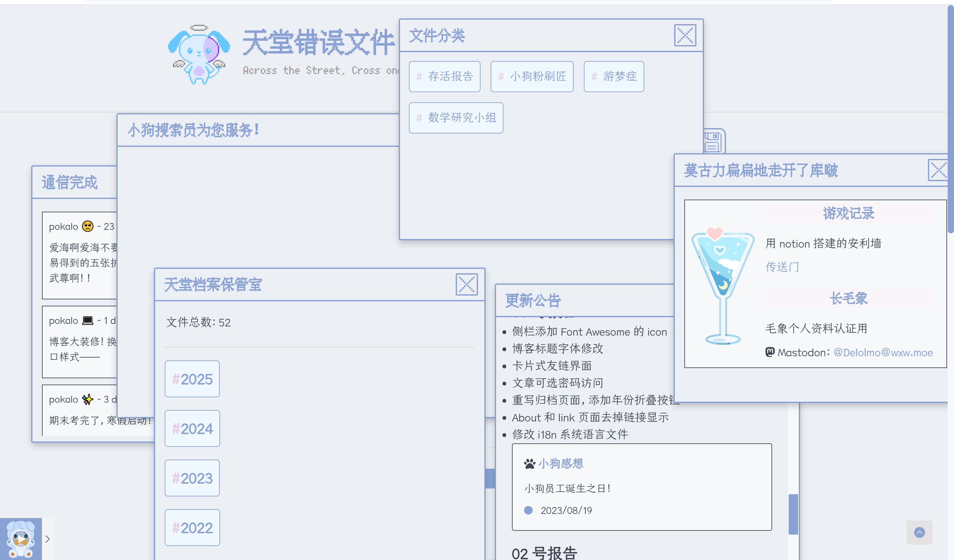Image resolution: width=954 pixels, height=560 pixels.
Task: Click the paw icon beside 小狗感想
Action: click(529, 464)
